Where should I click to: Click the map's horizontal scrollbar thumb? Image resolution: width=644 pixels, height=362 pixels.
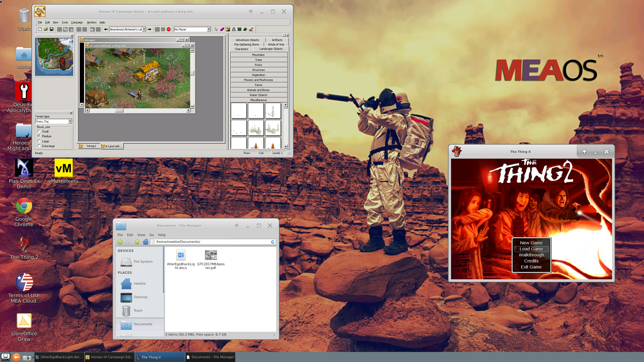[x=119, y=110]
